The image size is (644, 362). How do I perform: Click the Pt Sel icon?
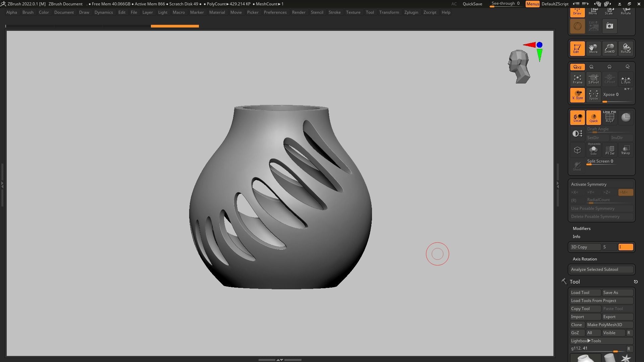click(x=609, y=150)
